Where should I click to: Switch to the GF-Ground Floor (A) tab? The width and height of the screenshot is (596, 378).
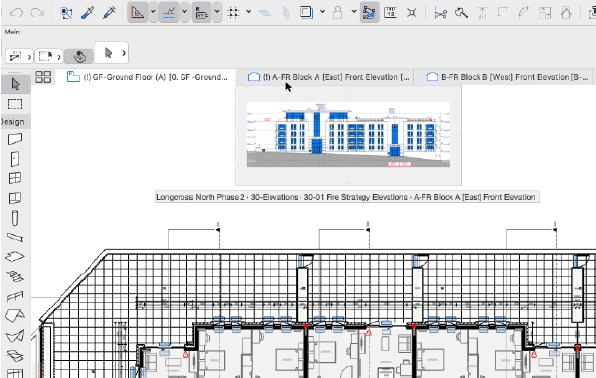click(147, 77)
